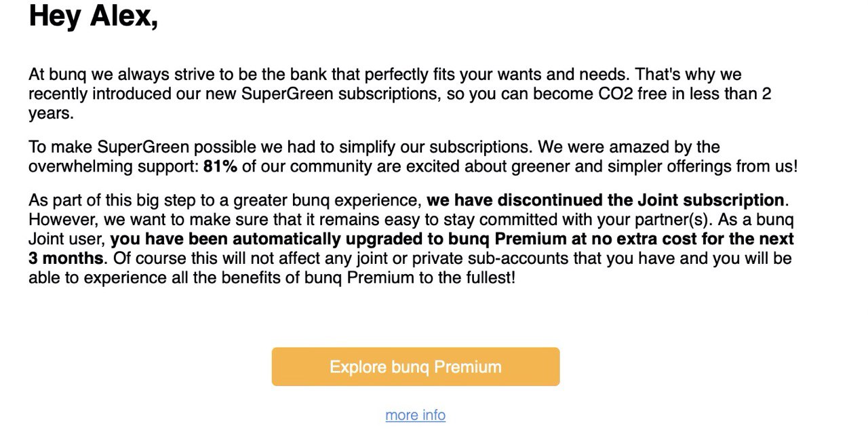Click the bold "3 months" text
The width and height of the screenshot is (868, 443).
[66, 258]
